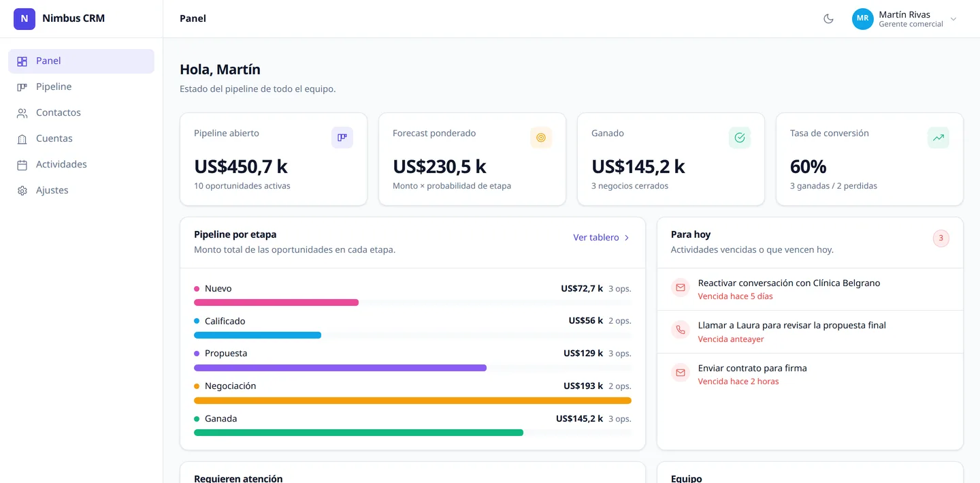Click the 60% conversion rate value
The height and width of the screenshot is (483, 980).
pyautogui.click(x=808, y=167)
